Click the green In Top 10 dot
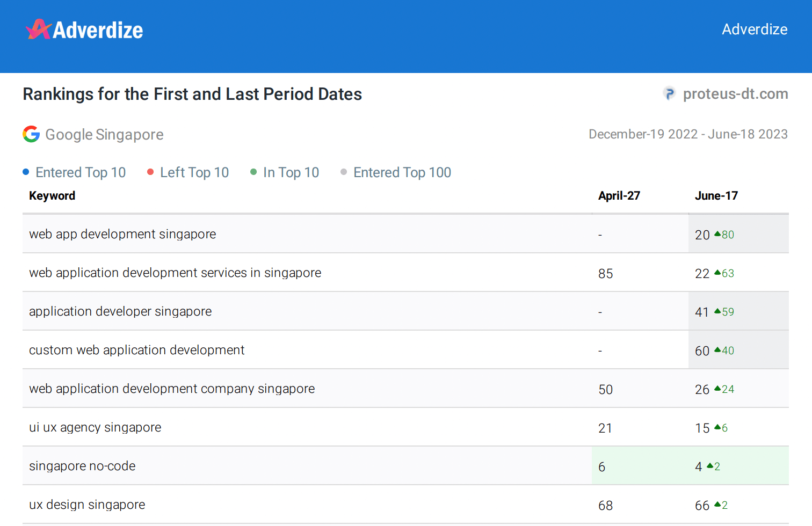This screenshot has height=526, width=812. [253, 172]
